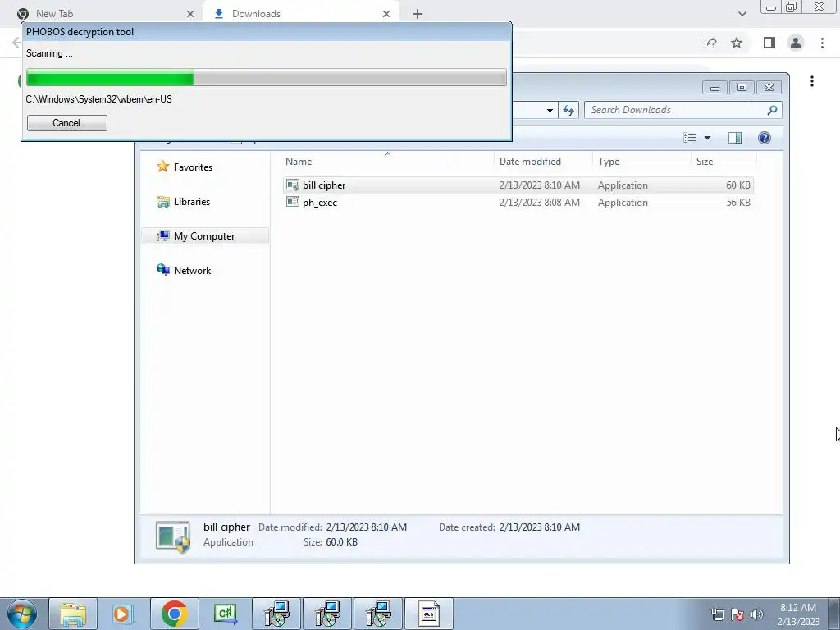Open a new Chrome tab with plus button
This screenshot has height=630, width=840.
(x=418, y=14)
